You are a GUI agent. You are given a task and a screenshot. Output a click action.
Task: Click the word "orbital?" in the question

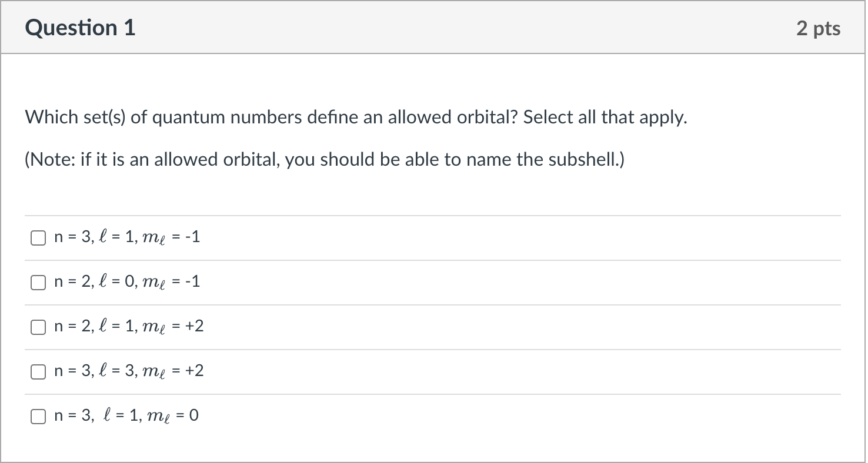[488, 118]
